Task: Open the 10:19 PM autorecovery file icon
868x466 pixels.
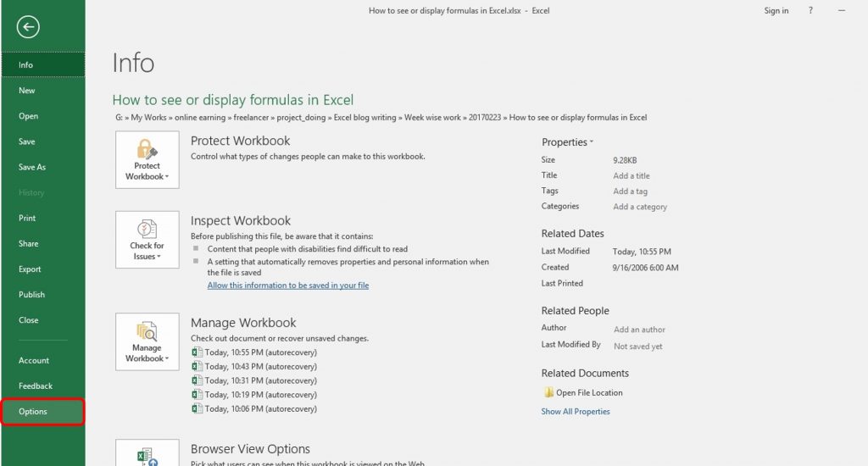Action: point(197,395)
